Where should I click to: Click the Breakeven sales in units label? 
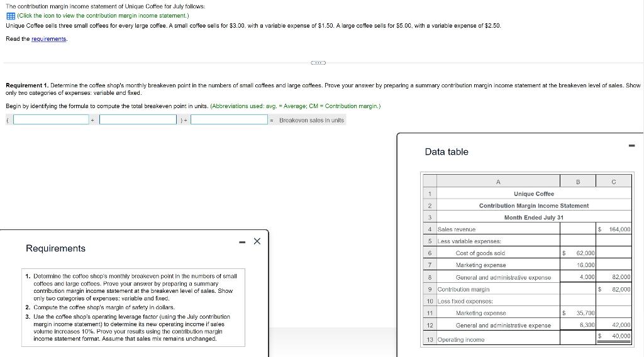click(311, 120)
